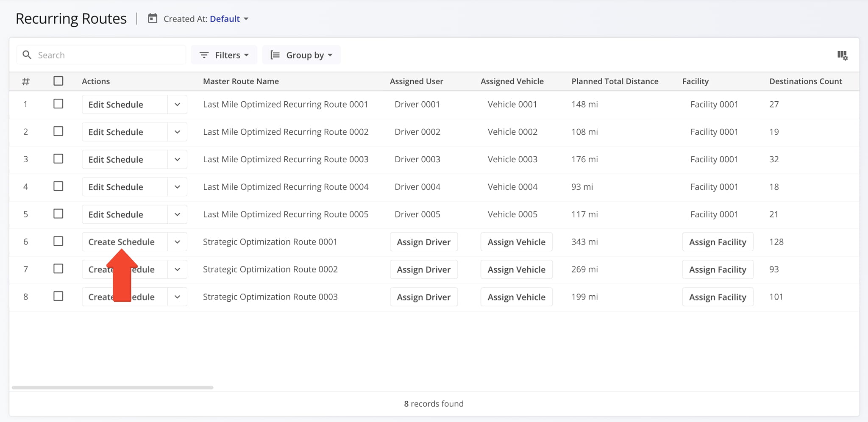Tick the checkbox for Strategic Optimization Route 0001
This screenshot has height=422, width=868.
[58, 242]
